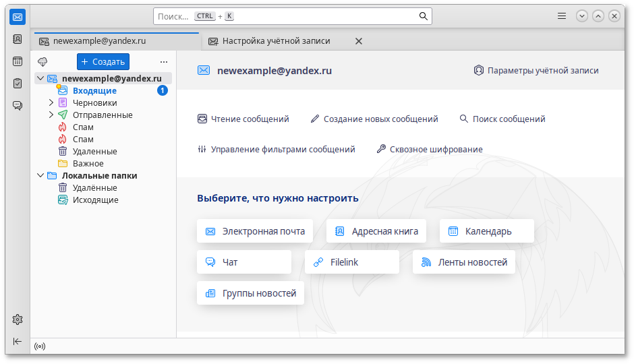The image size is (634, 364).
Task: Click the Создать button
Action: (103, 62)
